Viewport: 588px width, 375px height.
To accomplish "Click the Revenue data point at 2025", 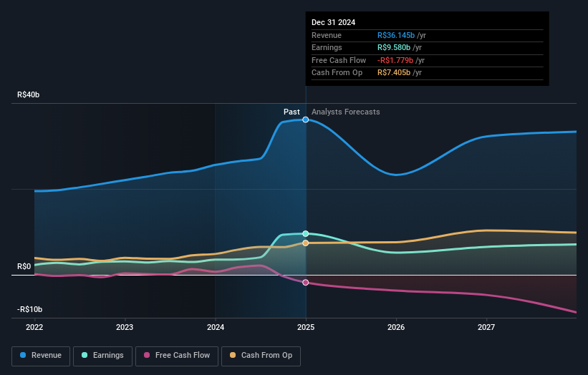I will tap(306, 120).
